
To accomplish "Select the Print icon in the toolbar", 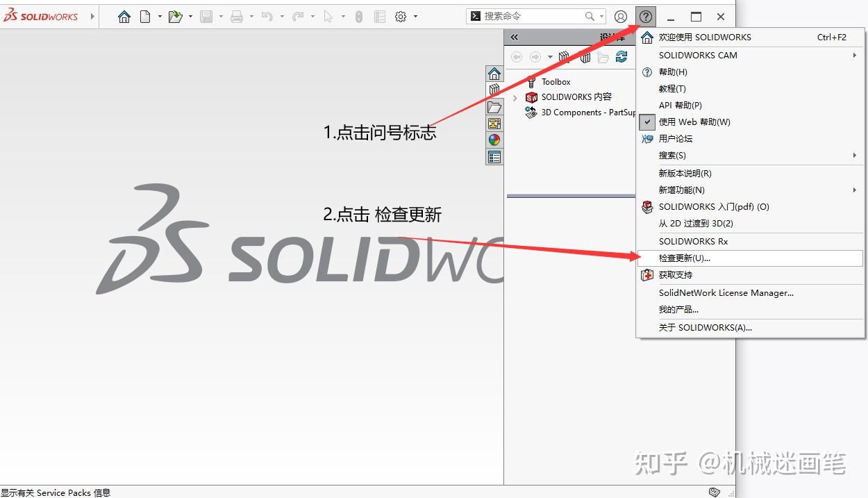I will 237,15.
